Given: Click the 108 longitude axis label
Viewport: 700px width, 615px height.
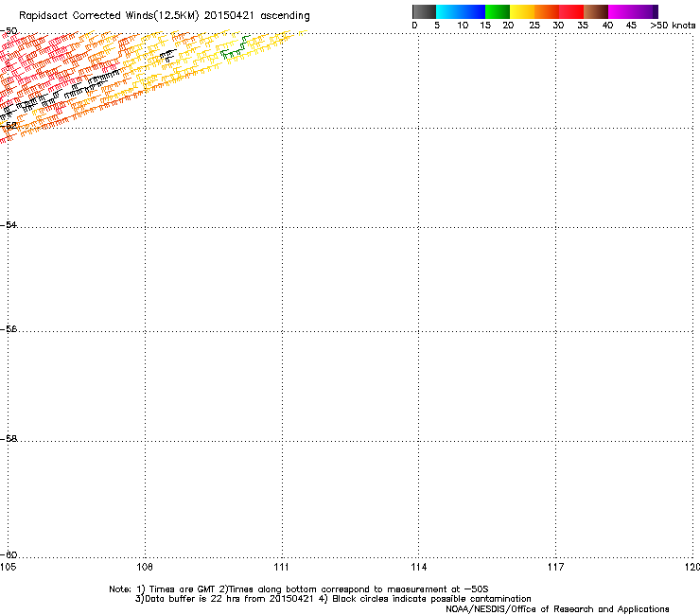Looking at the screenshot, I should point(145,567).
